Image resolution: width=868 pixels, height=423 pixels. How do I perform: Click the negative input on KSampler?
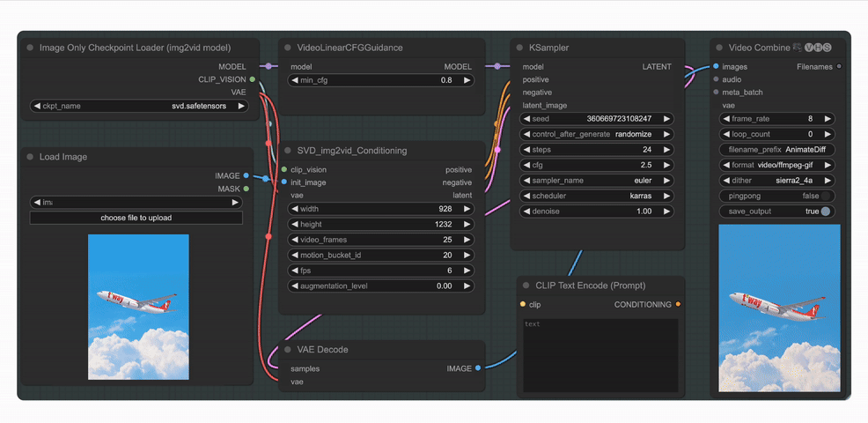[x=537, y=92]
